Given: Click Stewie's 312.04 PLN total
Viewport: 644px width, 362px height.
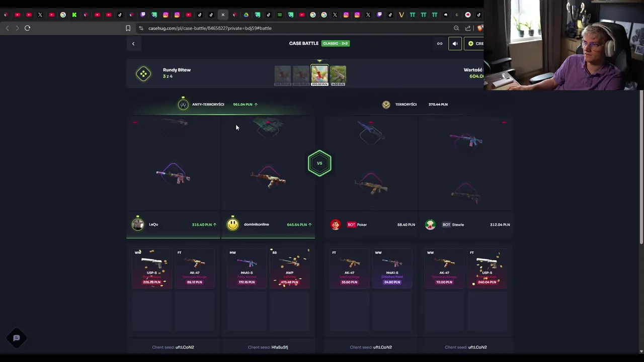Looking at the screenshot, I should coord(500,225).
